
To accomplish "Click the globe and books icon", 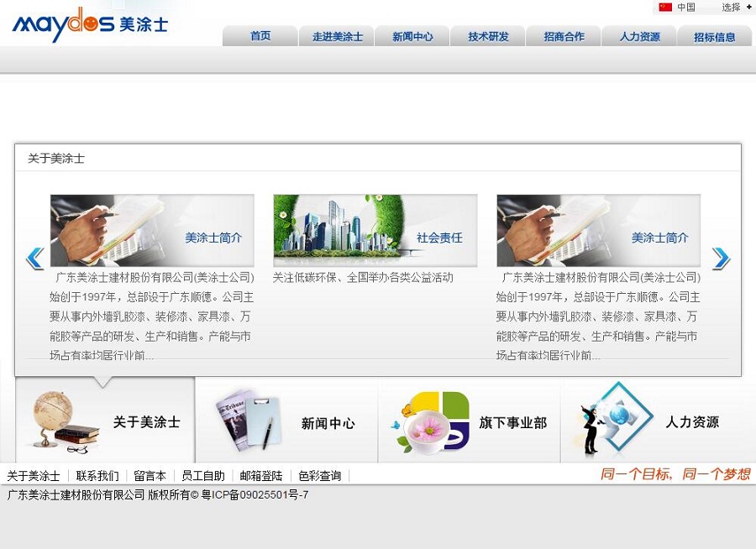I will (65, 421).
